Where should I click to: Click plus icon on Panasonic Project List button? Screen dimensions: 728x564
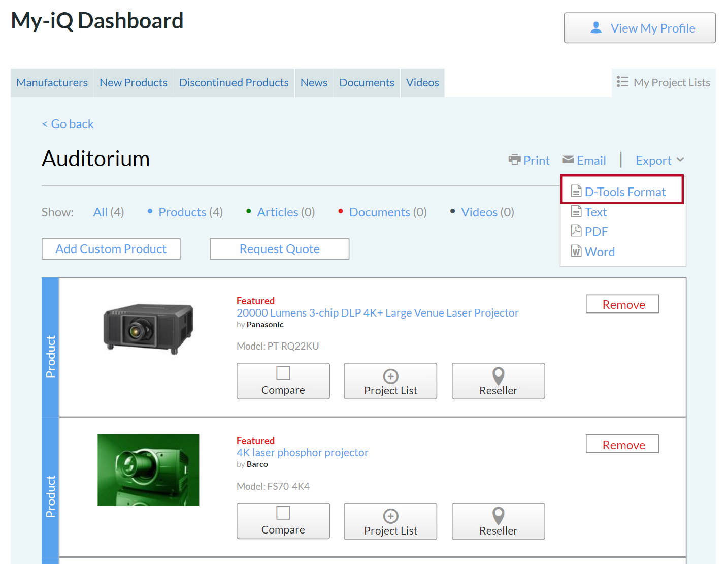[390, 377]
